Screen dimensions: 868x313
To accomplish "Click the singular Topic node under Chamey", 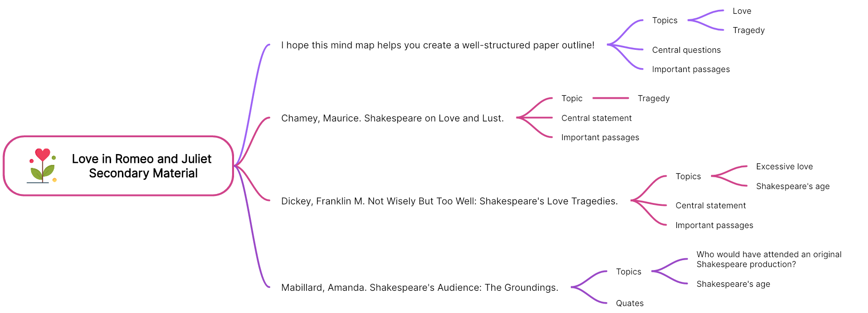I will 572,98.
